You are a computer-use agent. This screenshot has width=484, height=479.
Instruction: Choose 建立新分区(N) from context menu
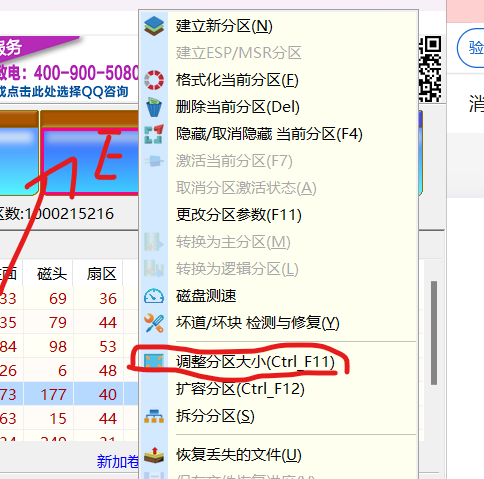click(224, 26)
